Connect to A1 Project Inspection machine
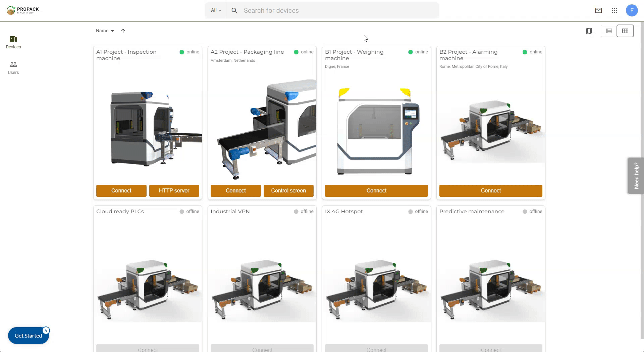This screenshot has height=352, width=644. 121,190
